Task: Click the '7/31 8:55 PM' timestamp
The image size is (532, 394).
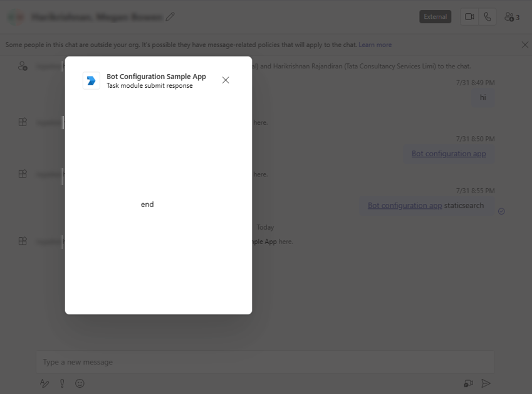Action: [x=475, y=191]
